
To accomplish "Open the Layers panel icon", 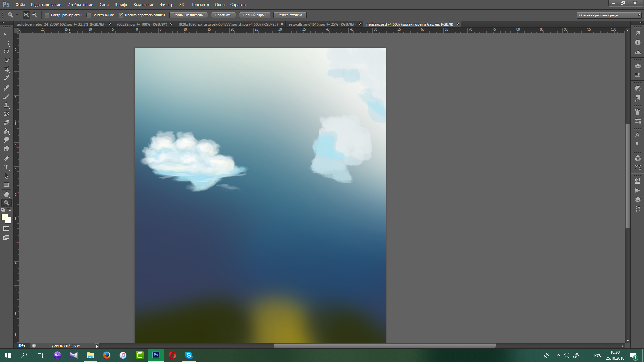I will point(638,200).
